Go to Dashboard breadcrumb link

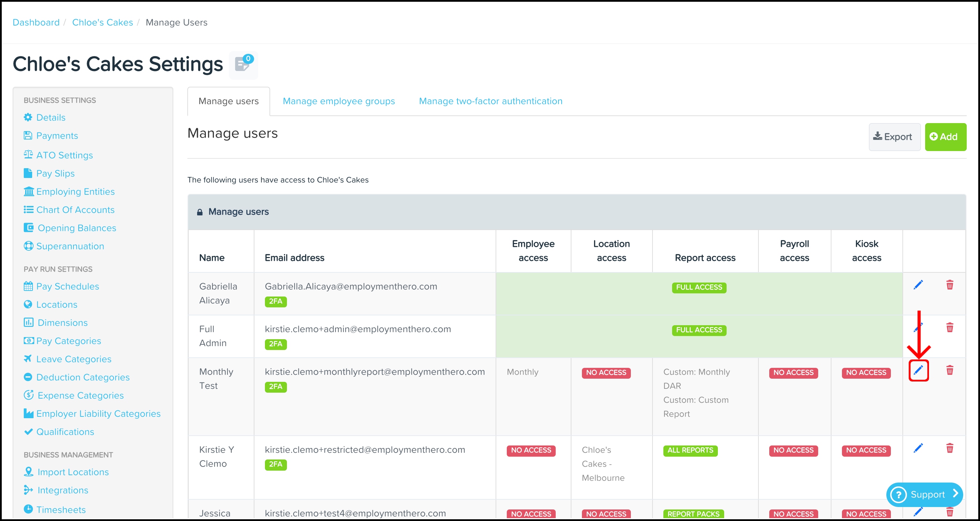pyautogui.click(x=36, y=22)
